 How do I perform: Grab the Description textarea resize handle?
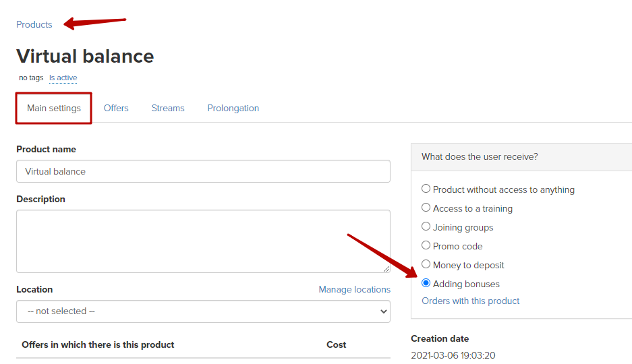point(386,268)
